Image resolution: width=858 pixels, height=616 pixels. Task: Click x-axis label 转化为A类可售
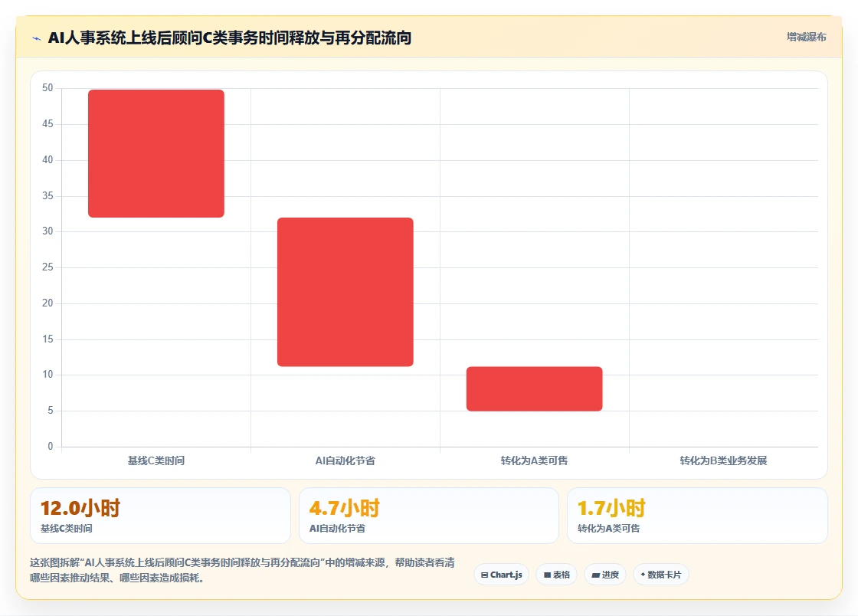pos(534,460)
